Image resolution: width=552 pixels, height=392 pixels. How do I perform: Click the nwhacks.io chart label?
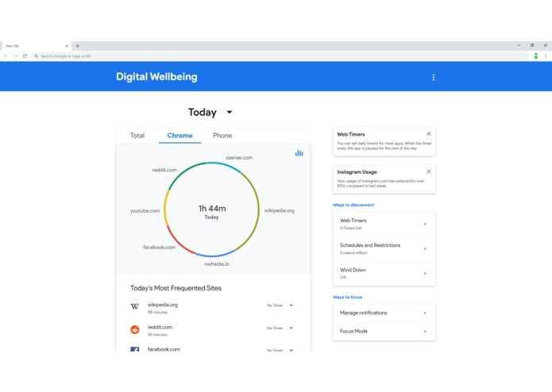tap(217, 263)
